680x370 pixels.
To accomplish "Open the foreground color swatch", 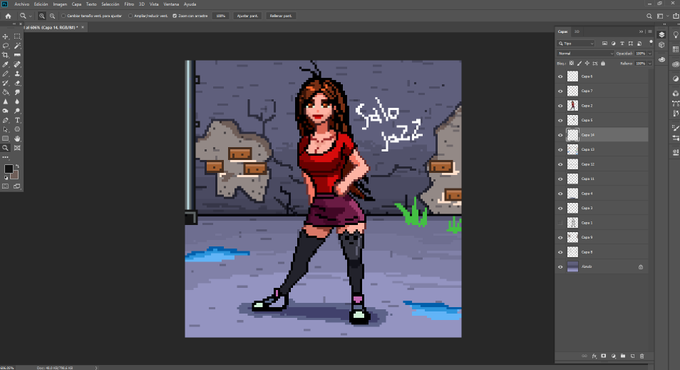I will click(8, 169).
